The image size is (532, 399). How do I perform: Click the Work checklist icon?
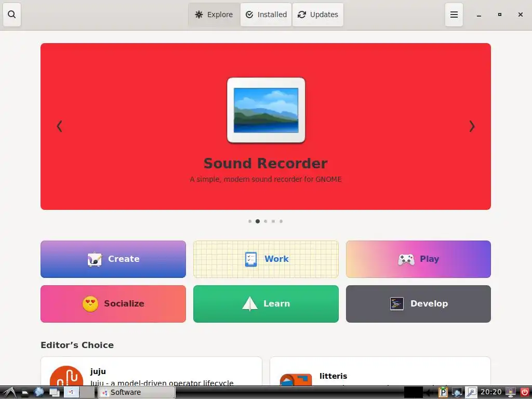(x=251, y=260)
